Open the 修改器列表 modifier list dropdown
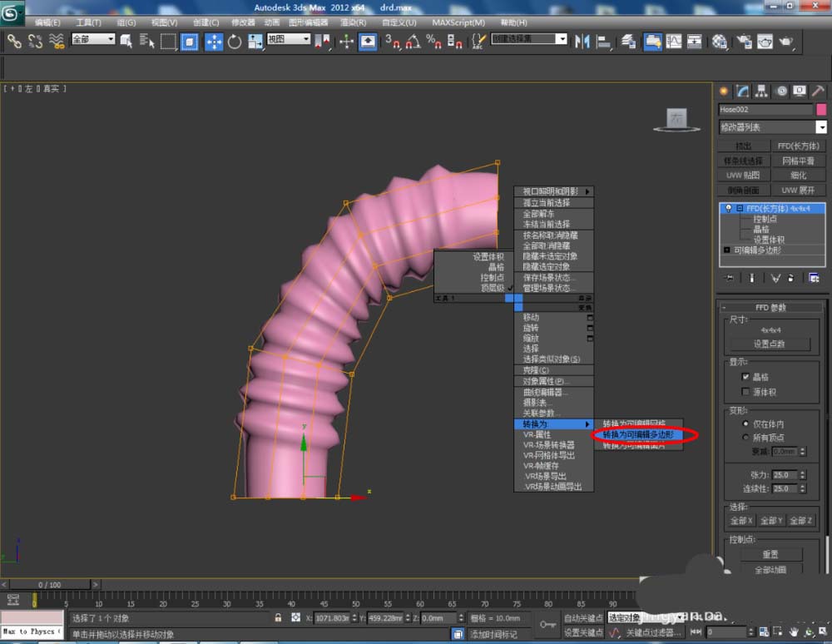This screenshot has height=644, width=832. pyautogui.click(x=821, y=127)
